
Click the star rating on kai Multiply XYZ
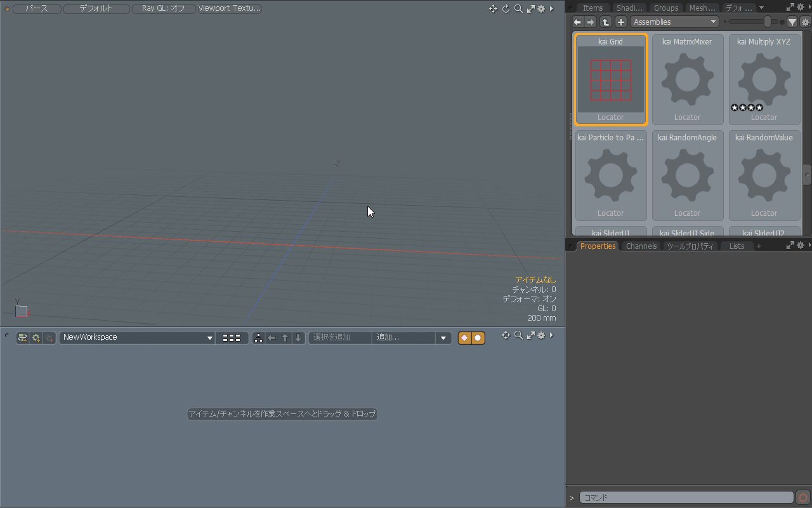[747, 107]
